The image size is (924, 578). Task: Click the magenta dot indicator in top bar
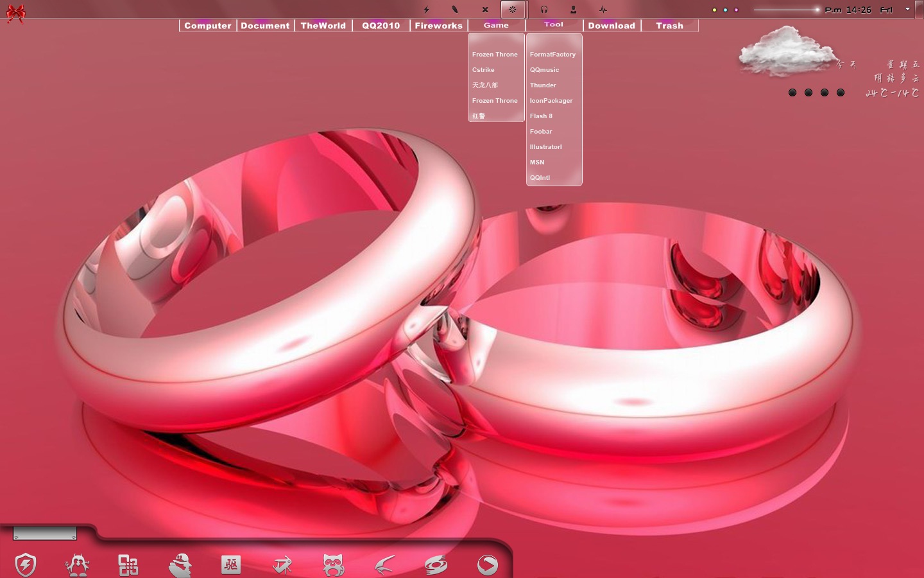click(x=736, y=10)
